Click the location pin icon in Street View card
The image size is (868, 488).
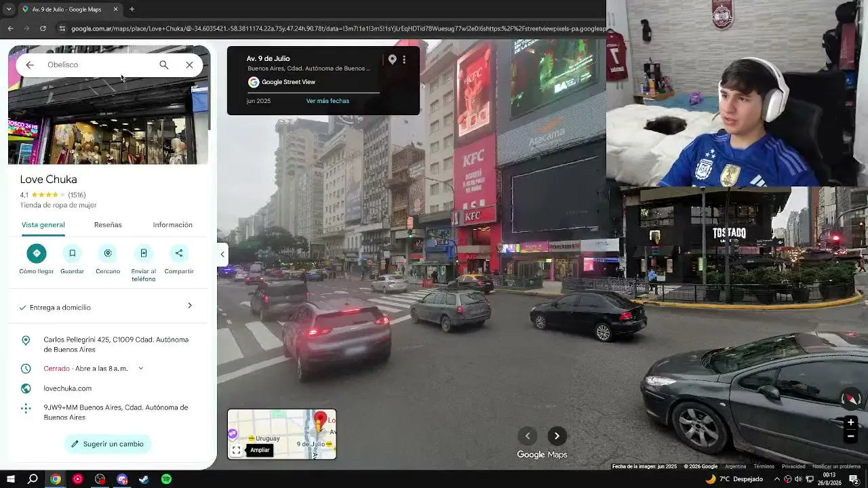click(392, 60)
